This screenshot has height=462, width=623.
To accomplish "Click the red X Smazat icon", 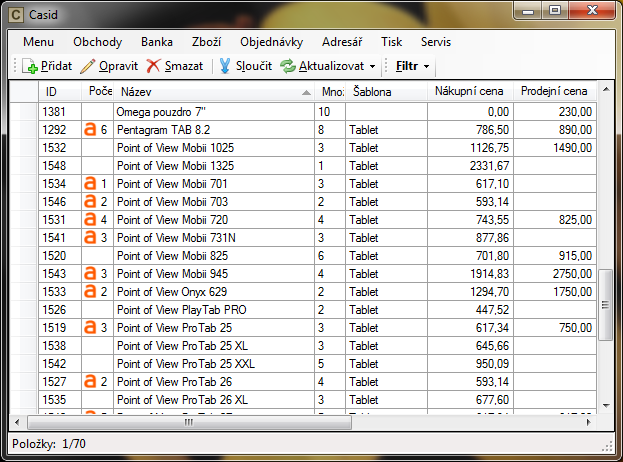I will point(153,66).
